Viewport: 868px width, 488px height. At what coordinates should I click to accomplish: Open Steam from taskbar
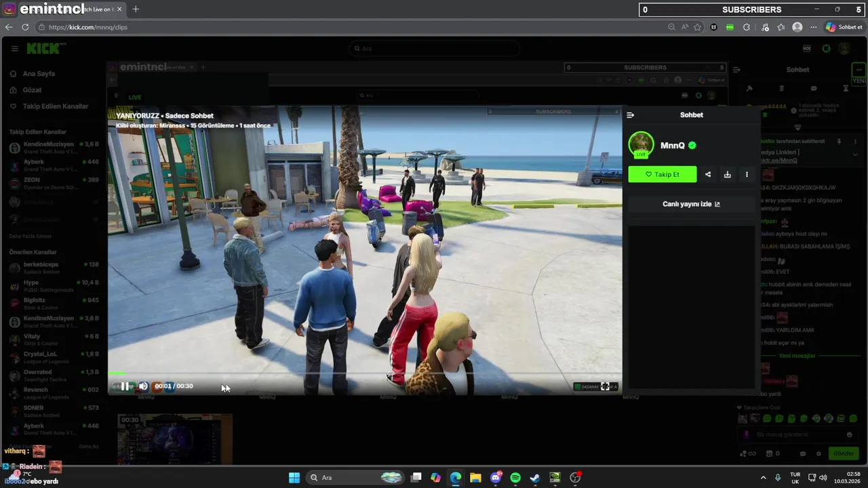(535, 478)
